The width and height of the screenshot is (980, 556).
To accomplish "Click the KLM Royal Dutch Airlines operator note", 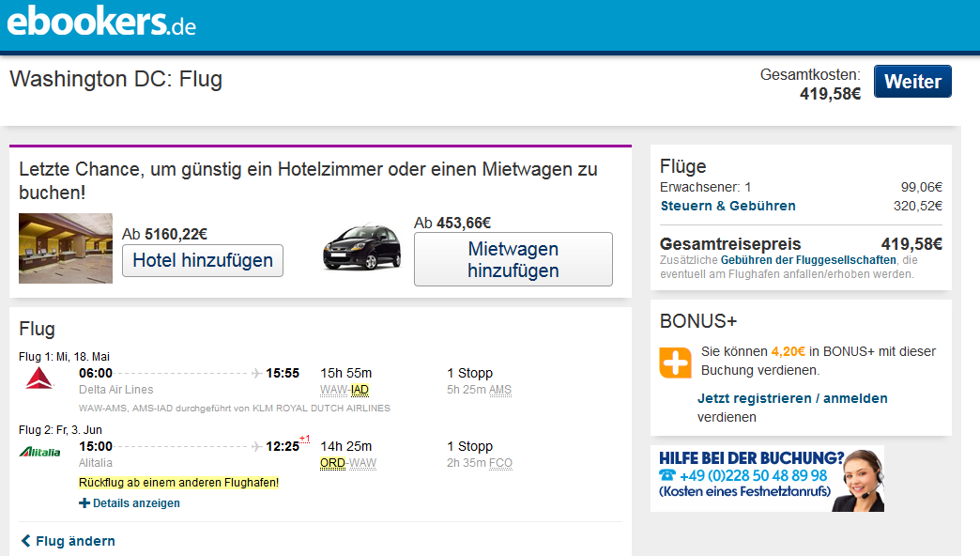I will pos(235,408).
